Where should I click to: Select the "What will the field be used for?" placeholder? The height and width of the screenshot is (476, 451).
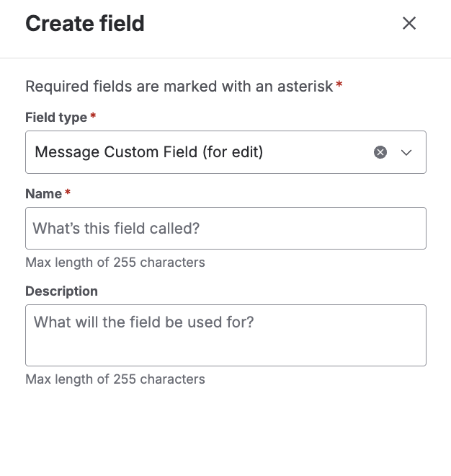tap(144, 322)
